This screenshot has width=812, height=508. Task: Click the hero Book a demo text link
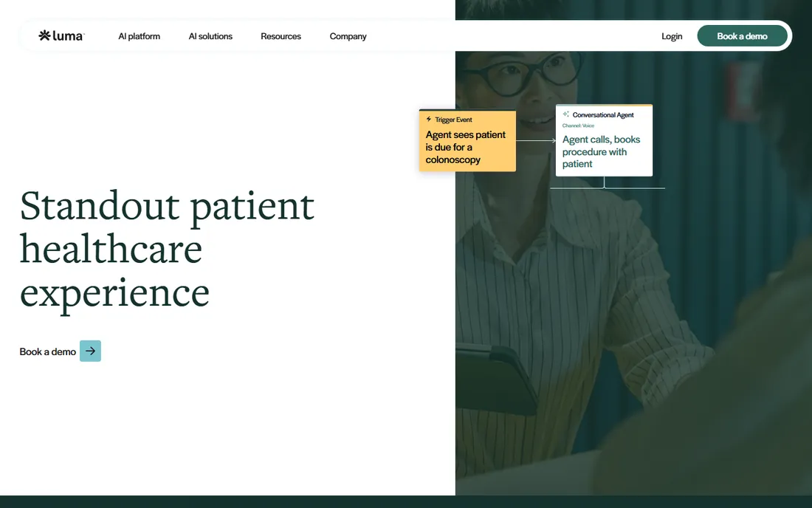coord(48,351)
